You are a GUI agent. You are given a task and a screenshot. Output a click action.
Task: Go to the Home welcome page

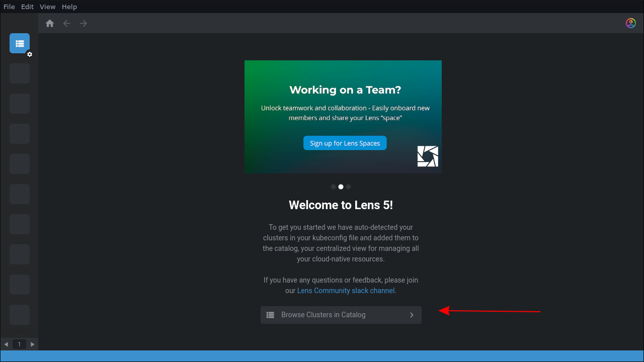pos(50,23)
